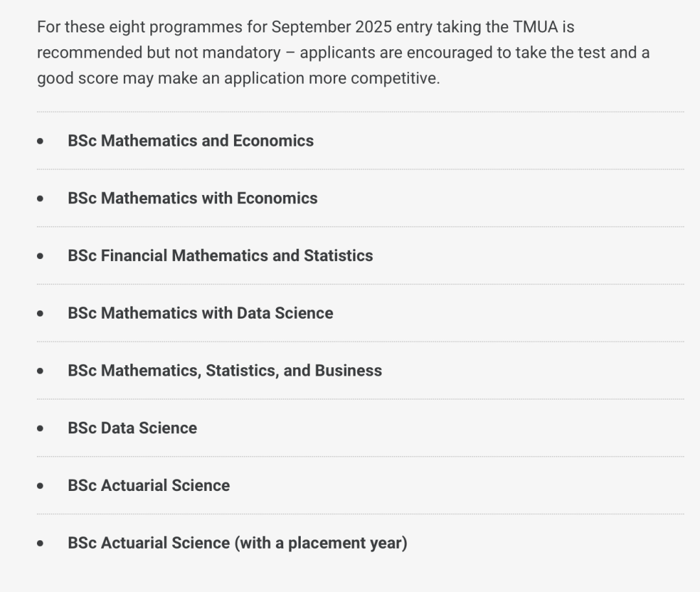Click BSc Mathematics, Statistics, and Business
700x592 pixels.
tap(225, 370)
